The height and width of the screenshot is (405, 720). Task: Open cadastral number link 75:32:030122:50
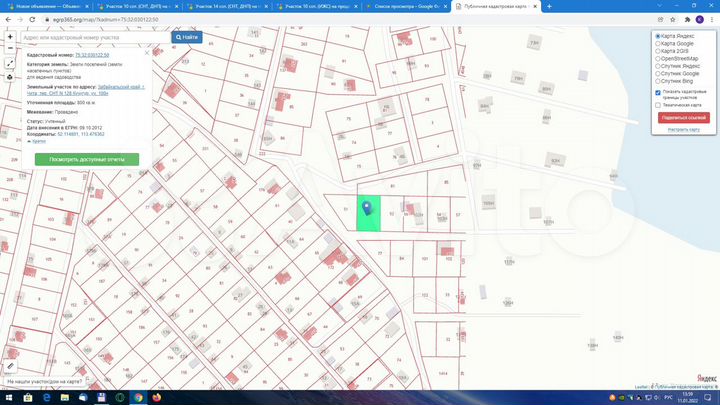pyautogui.click(x=92, y=55)
